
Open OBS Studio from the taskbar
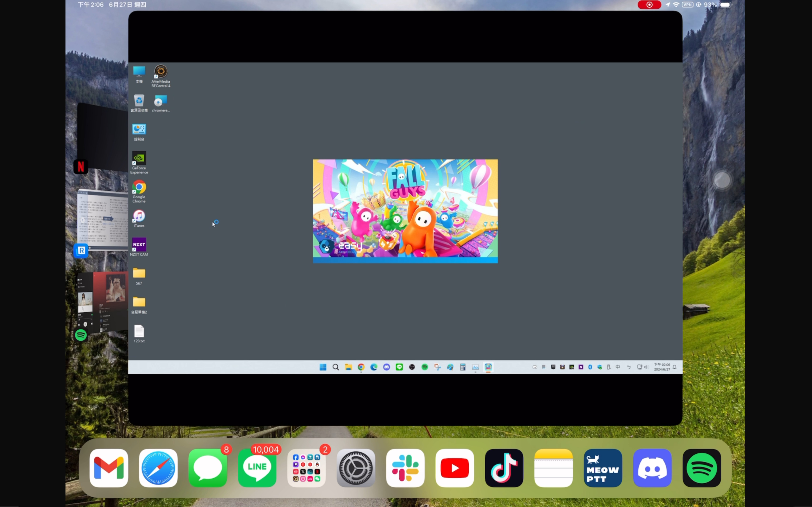click(x=412, y=367)
